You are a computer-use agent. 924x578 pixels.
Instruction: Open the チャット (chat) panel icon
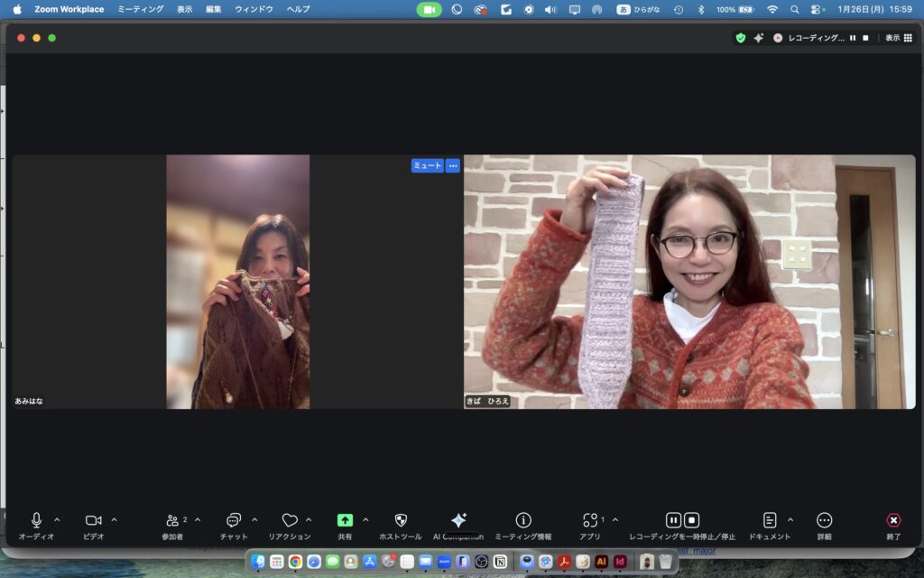coord(234,520)
